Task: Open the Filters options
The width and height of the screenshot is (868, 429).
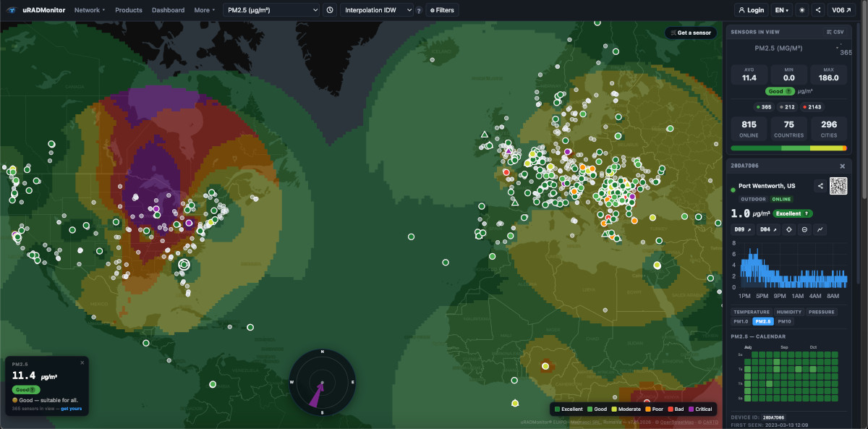Action: click(x=442, y=10)
